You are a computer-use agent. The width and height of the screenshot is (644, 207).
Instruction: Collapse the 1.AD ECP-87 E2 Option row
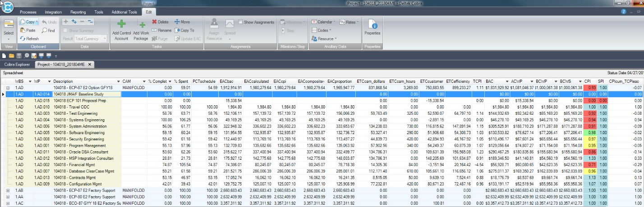pyautogui.click(x=8, y=88)
